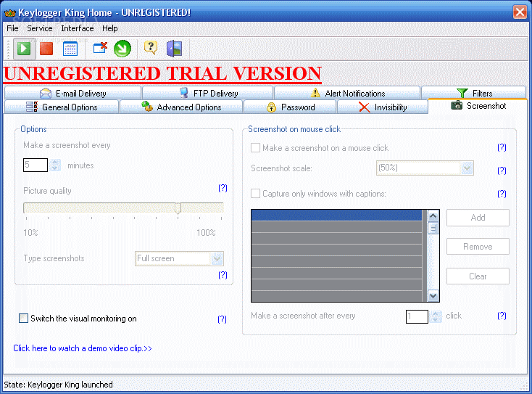
Task: Select the highlighted first caption list row
Action: pyautogui.click(x=336, y=216)
